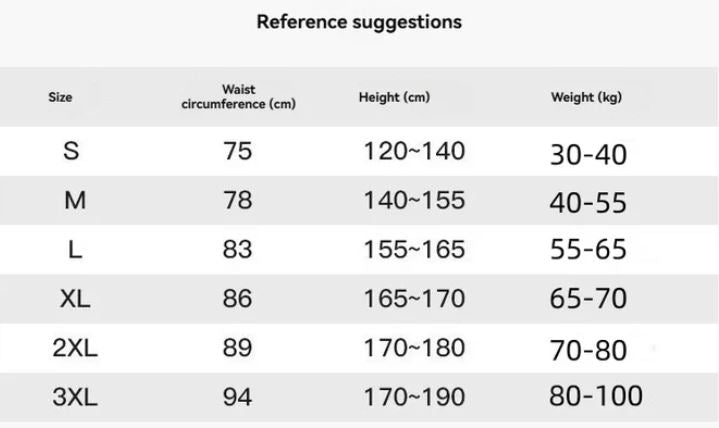This screenshot has width=719, height=428.
Task: Select the S size row label
Action: coord(71,151)
